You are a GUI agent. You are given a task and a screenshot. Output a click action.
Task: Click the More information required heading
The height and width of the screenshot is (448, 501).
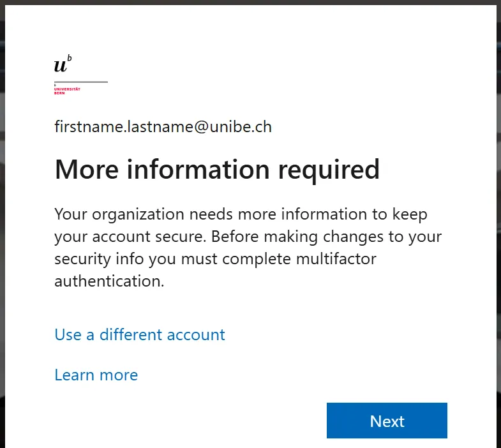coord(217,170)
